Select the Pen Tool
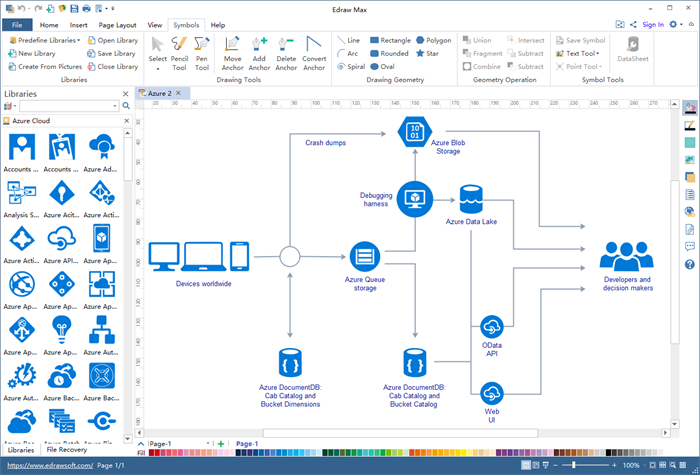The width and height of the screenshot is (700, 475). click(202, 52)
